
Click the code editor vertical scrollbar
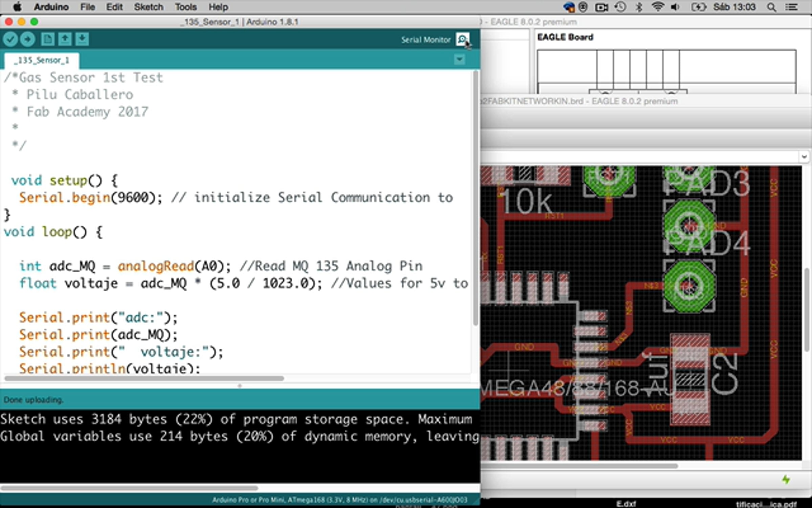coord(475,198)
